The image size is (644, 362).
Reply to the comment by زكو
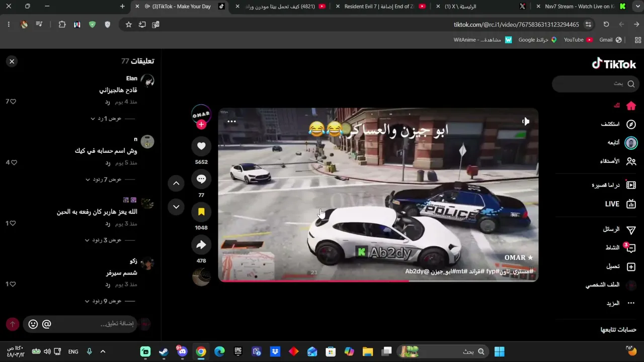point(107,285)
